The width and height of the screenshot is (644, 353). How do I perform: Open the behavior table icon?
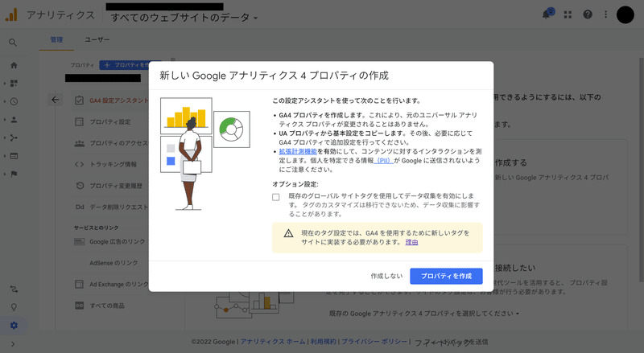(14, 156)
